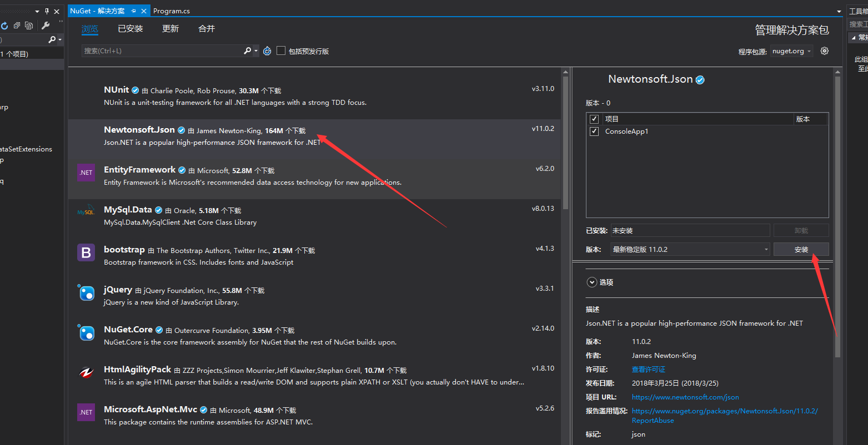Open the document tab overflow dropdown

(839, 11)
